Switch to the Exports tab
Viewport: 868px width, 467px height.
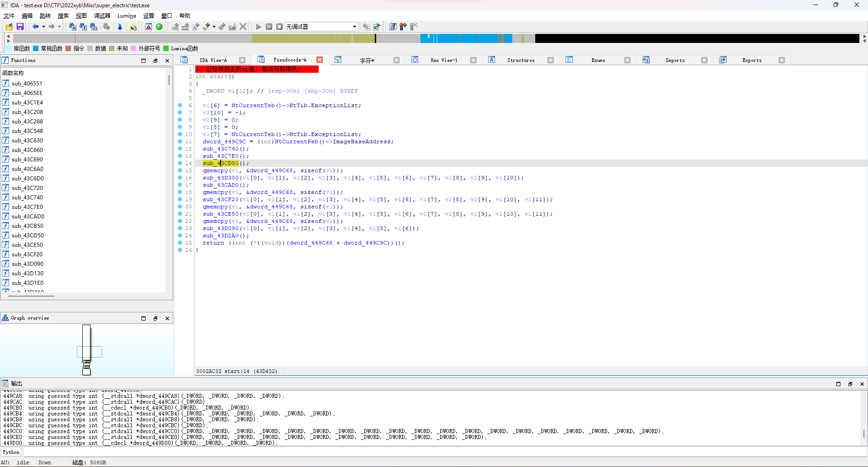tap(752, 60)
